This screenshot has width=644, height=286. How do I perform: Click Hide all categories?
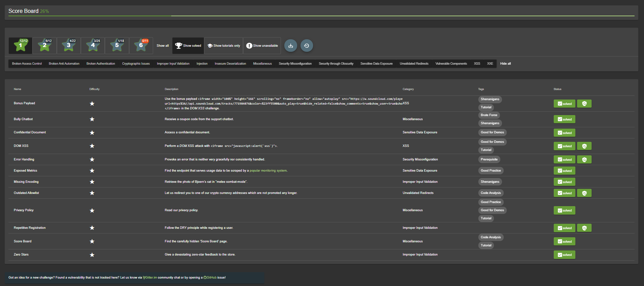pyautogui.click(x=505, y=64)
